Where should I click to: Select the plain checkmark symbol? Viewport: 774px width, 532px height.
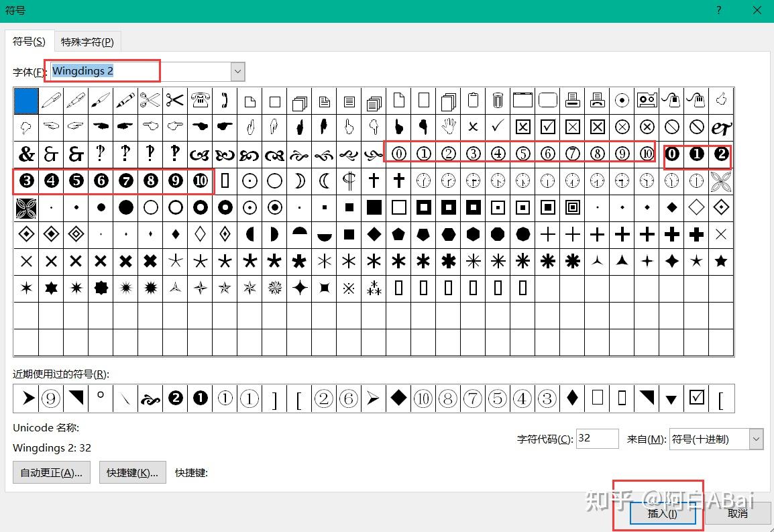point(498,127)
